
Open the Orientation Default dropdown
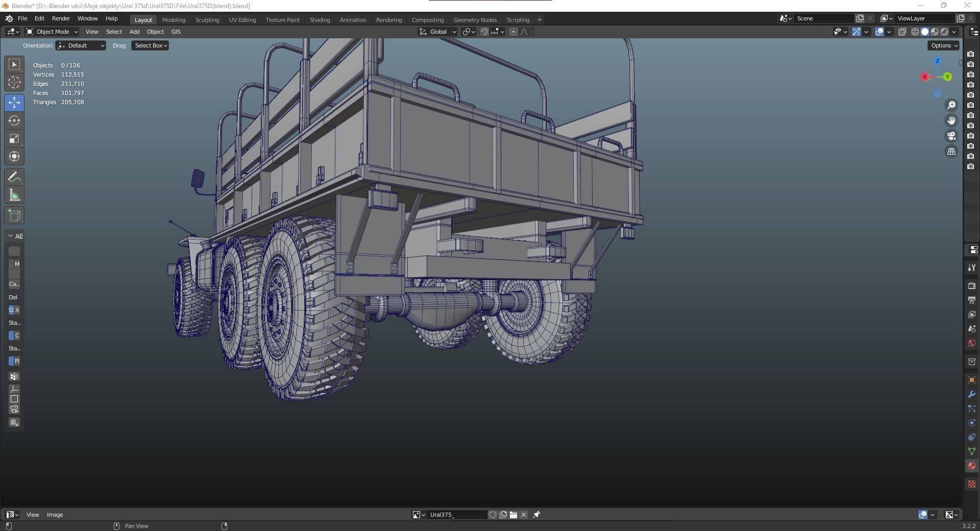pyautogui.click(x=81, y=45)
